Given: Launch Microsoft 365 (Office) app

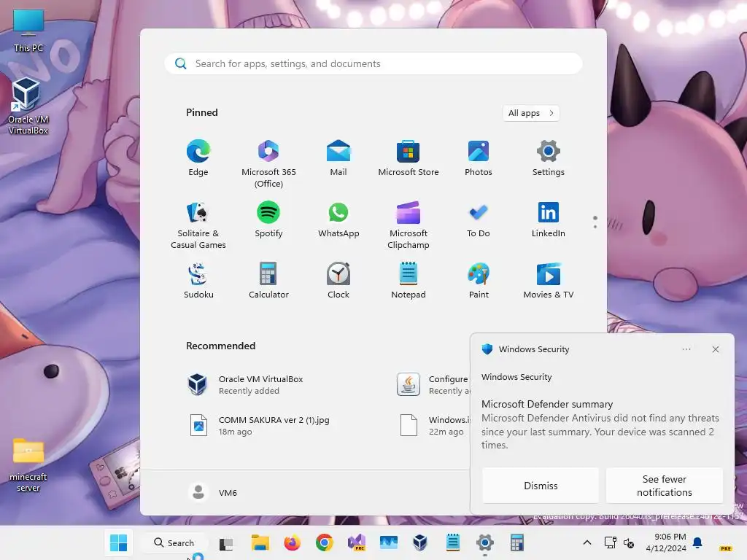Looking at the screenshot, I should coord(268,164).
